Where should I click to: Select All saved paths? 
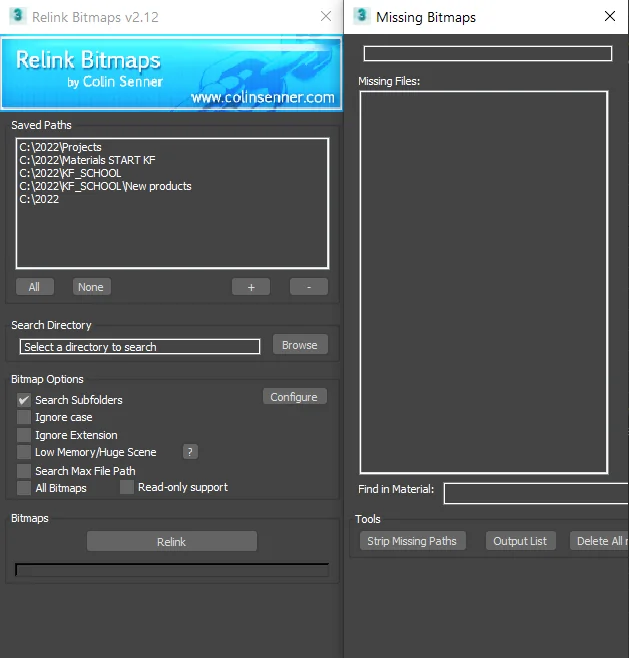click(35, 287)
